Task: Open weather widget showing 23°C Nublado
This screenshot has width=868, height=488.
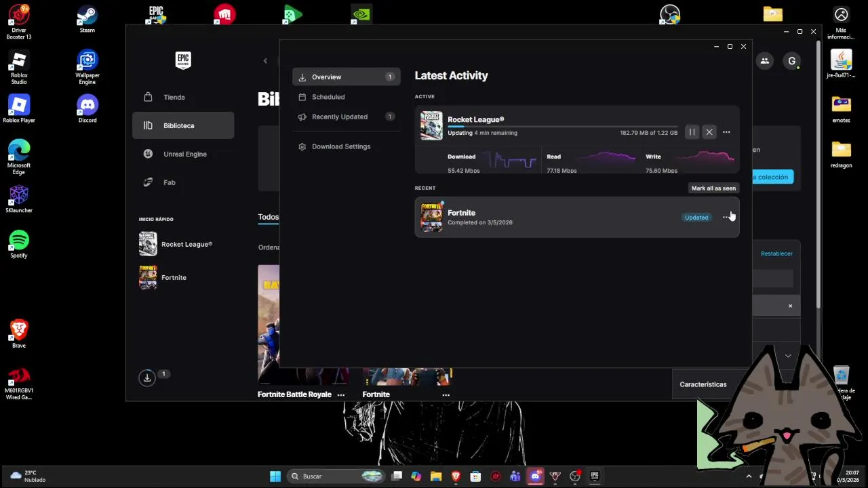Action: tap(27, 476)
